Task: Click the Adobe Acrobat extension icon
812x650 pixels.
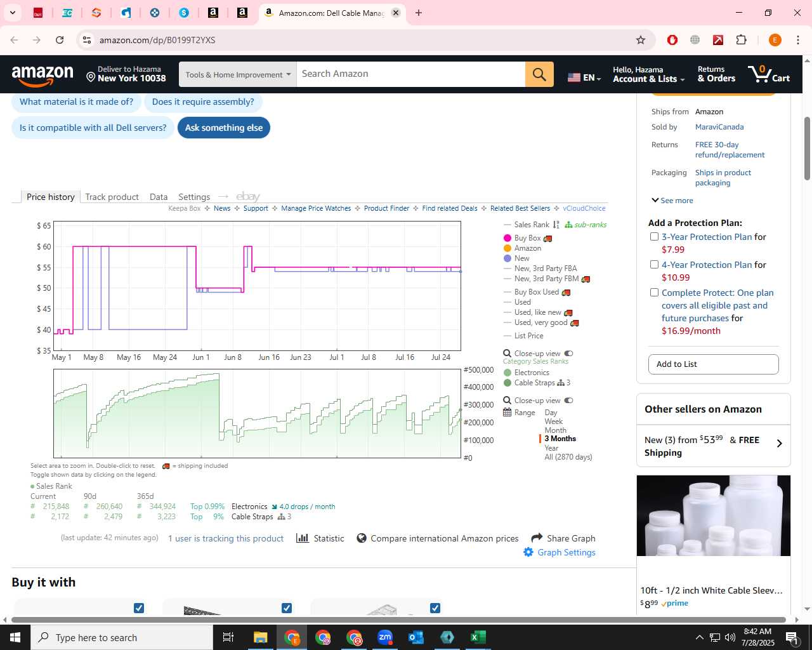Action: 718,40
